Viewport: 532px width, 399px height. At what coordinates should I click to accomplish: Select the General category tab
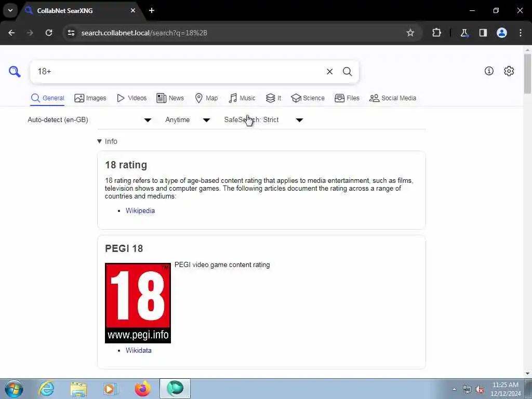(x=47, y=98)
